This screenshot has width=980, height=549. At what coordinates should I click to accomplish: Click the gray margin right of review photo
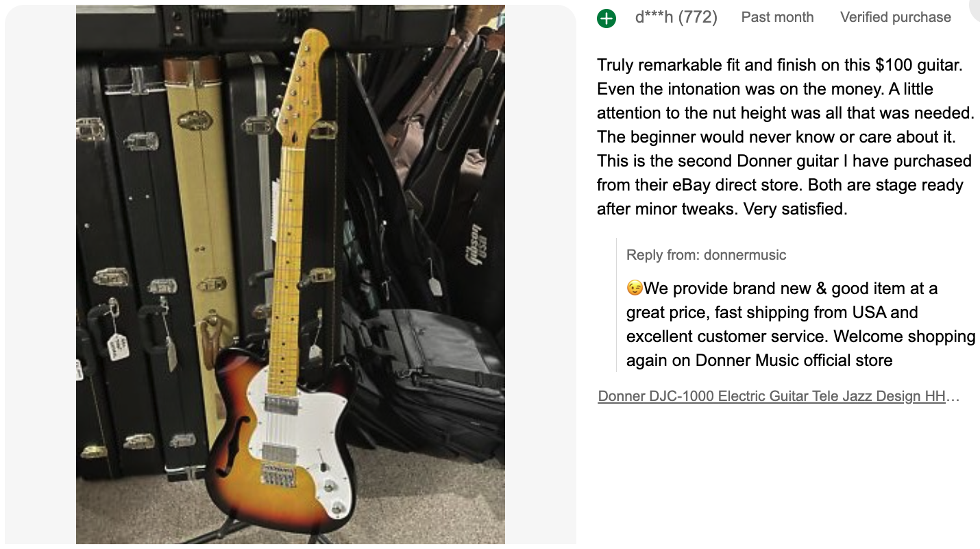pos(540,274)
